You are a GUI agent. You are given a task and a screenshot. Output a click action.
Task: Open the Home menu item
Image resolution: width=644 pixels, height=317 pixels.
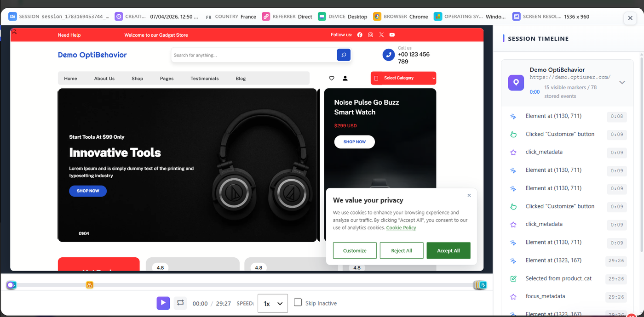(70, 79)
